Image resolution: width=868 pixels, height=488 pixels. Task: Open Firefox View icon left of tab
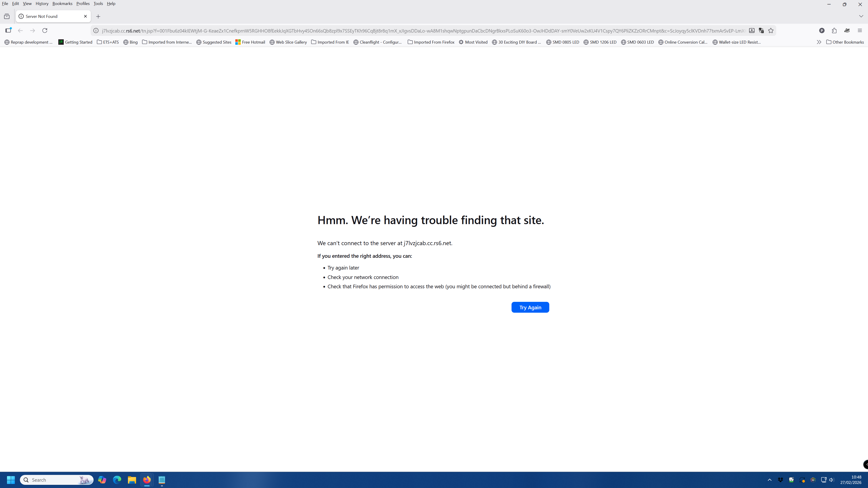(7, 16)
